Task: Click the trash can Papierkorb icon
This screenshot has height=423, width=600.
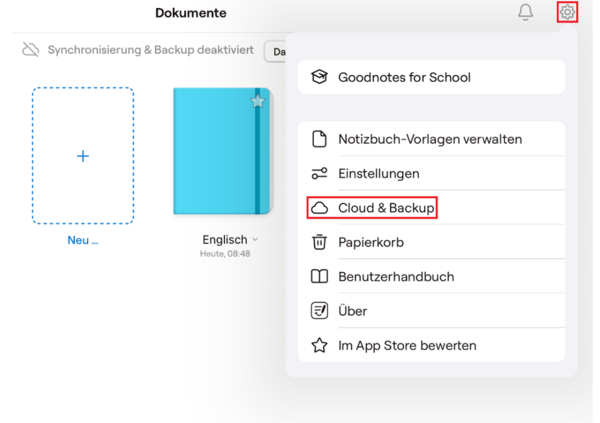Action: 319,242
